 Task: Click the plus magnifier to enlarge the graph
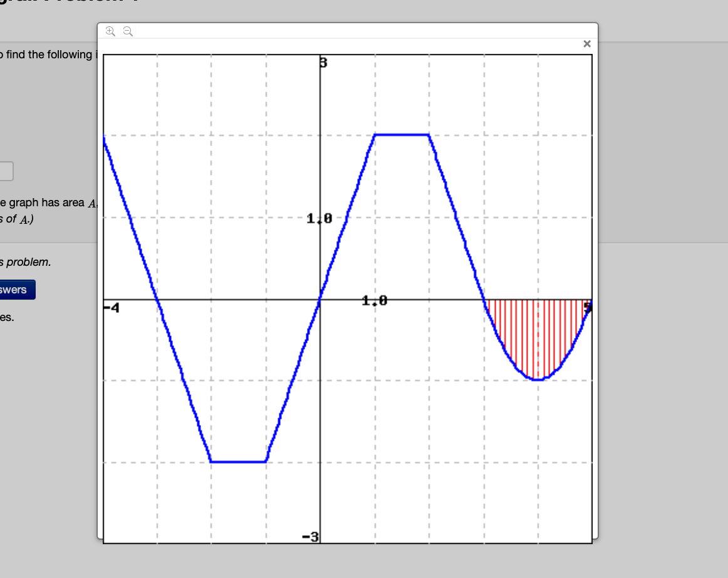110,31
